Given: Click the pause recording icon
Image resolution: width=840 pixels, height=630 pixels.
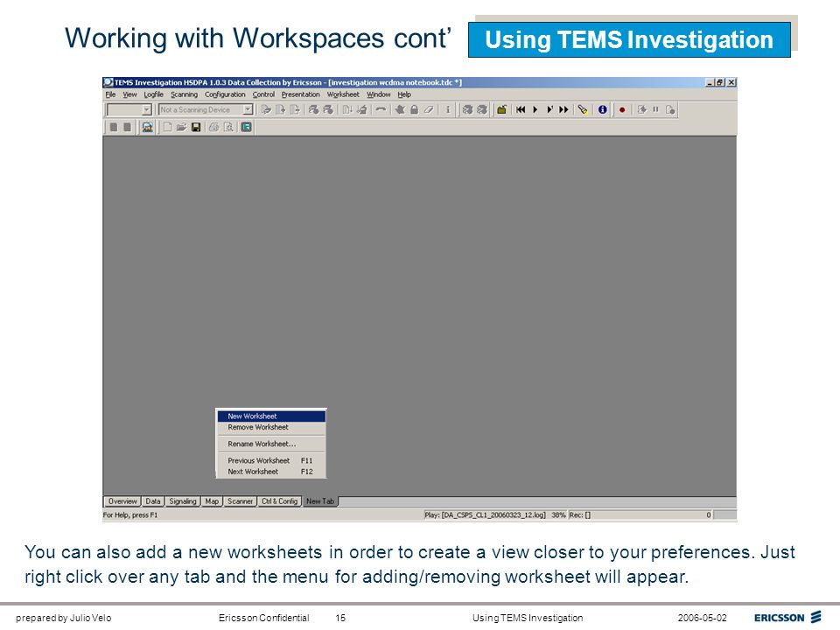Looking at the screenshot, I should 655,110.
